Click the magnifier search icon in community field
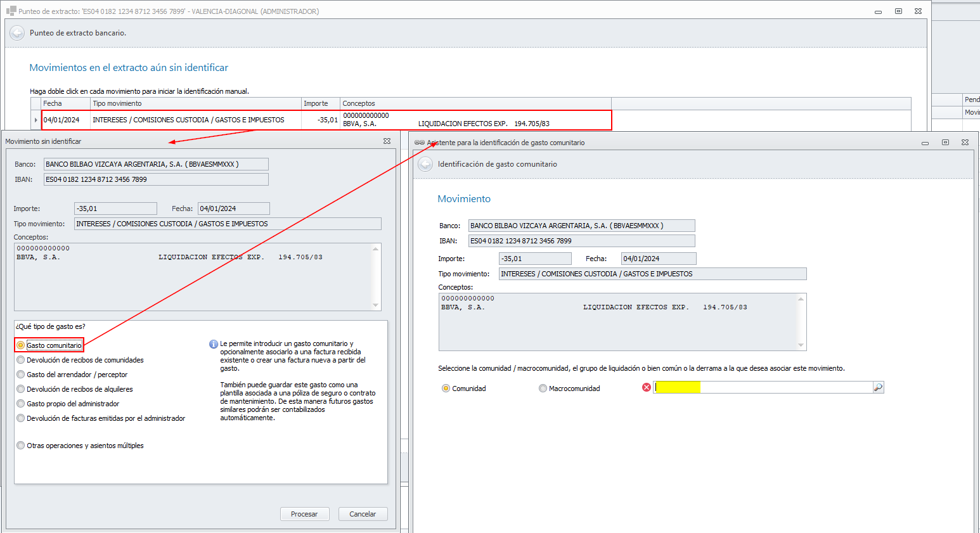Viewport: 980px width, 533px height. 878,387
